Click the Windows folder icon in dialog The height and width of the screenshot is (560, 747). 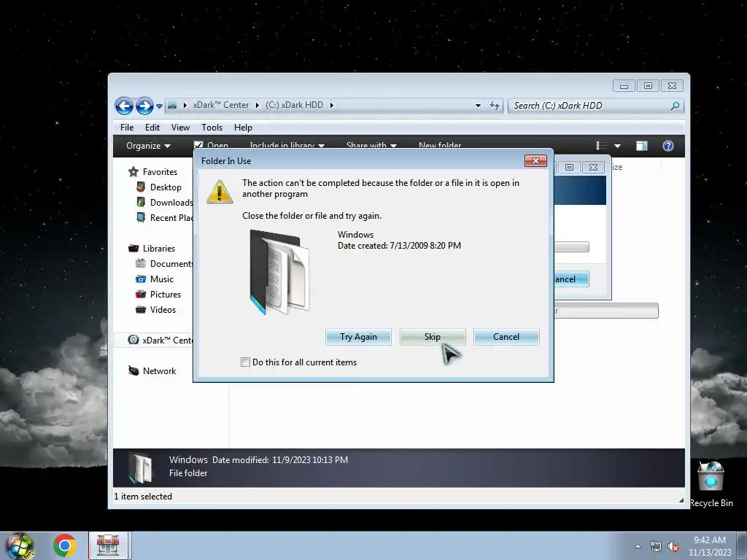pos(280,273)
